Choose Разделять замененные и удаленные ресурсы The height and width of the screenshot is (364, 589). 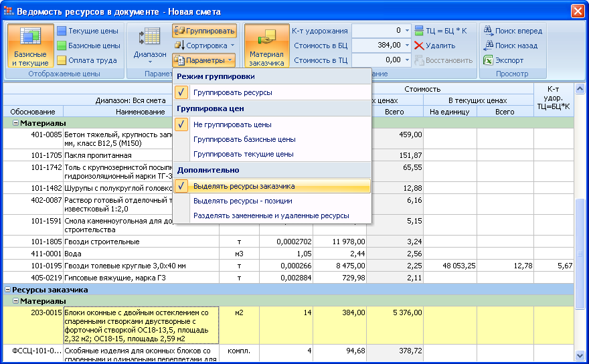pyautogui.click(x=272, y=215)
